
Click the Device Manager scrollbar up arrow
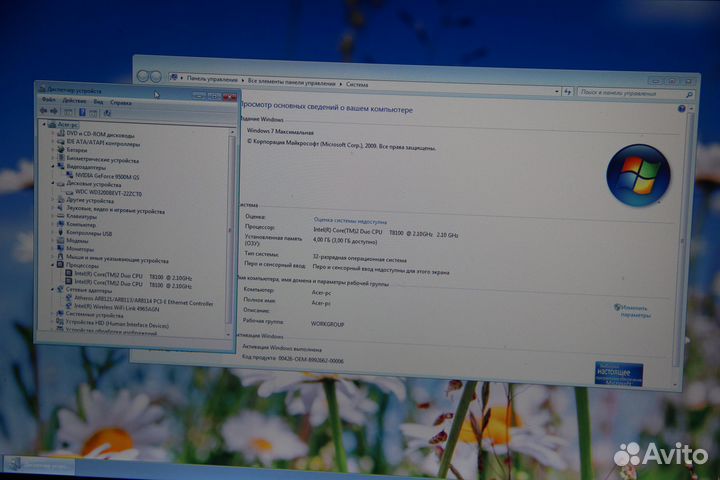pyautogui.click(x=231, y=132)
